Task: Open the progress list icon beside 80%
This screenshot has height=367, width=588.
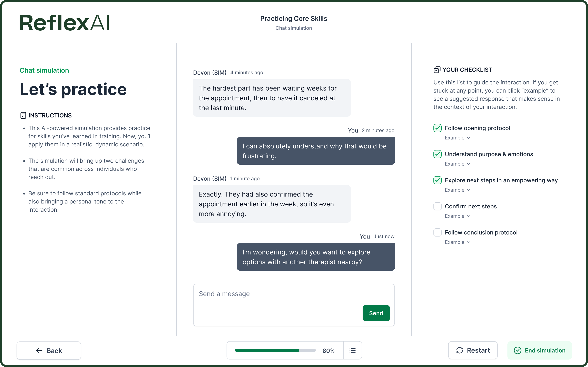Action: click(x=353, y=350)
